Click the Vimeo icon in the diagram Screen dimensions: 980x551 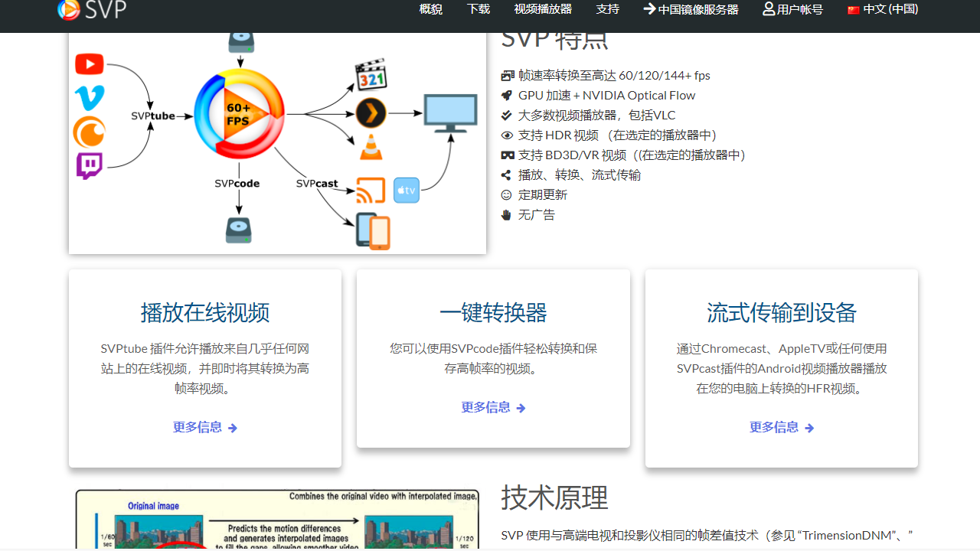89,97
